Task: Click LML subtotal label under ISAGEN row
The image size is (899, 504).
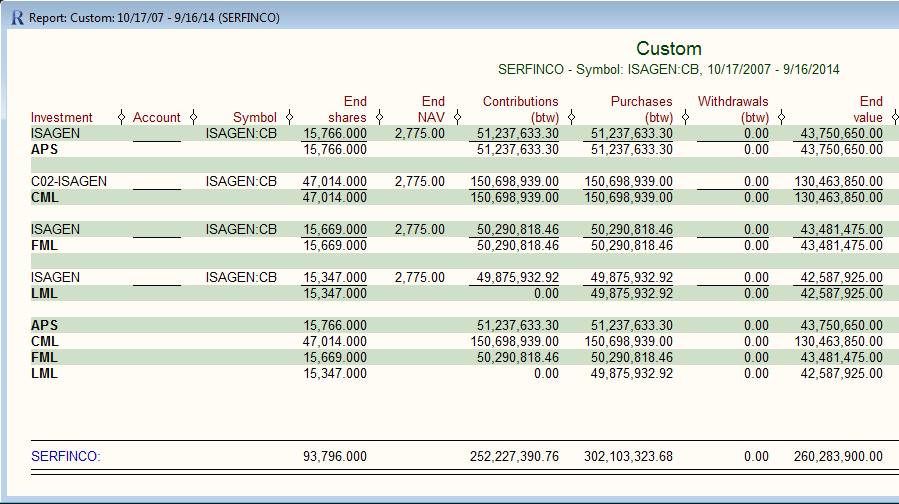Action: pos(44,294)
